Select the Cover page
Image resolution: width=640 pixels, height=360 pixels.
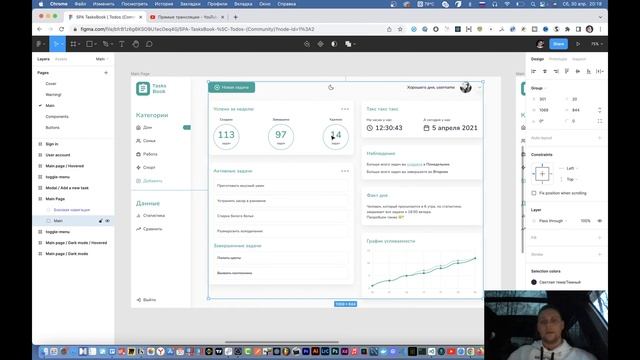click(51, 84)
